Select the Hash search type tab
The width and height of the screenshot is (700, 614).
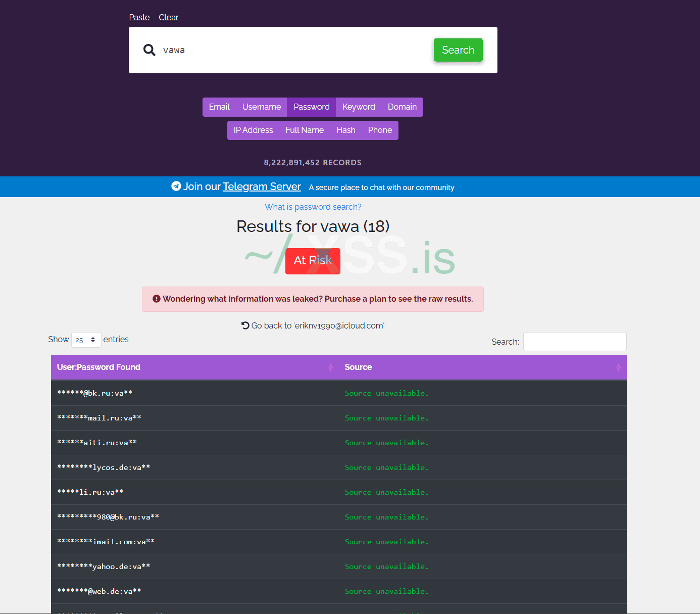pyautogui.click(x=346, y=130)
